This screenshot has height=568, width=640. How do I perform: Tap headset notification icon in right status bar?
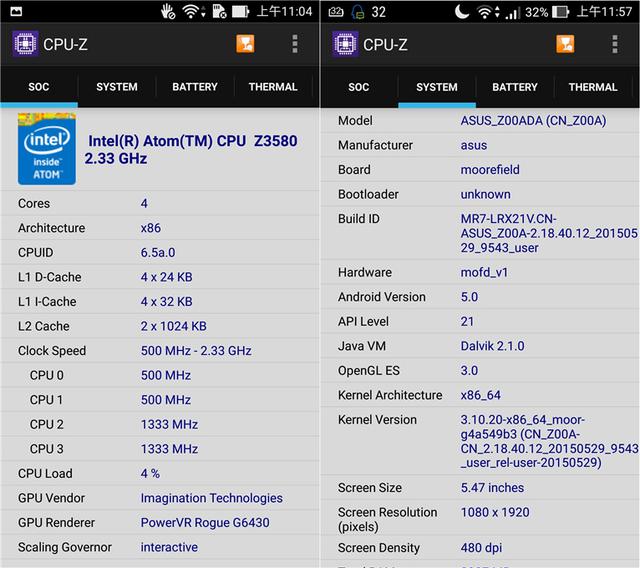(x=358, y=12)
